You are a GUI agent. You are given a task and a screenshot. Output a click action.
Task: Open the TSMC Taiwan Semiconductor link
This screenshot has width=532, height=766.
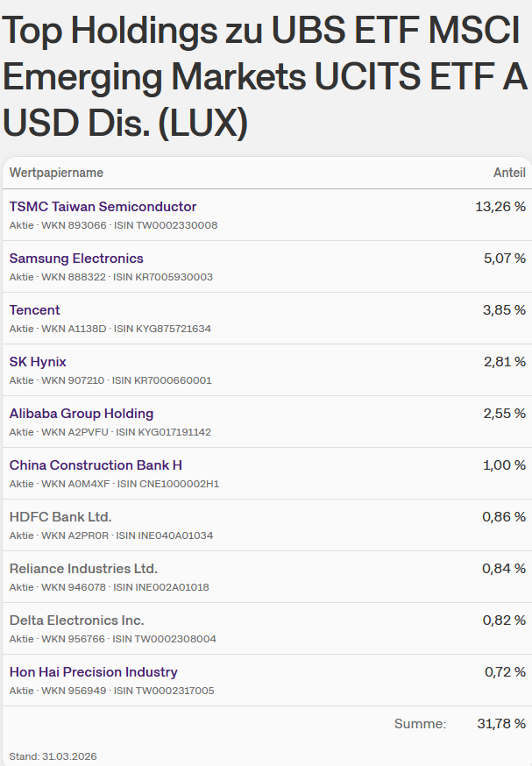point(103,207)
